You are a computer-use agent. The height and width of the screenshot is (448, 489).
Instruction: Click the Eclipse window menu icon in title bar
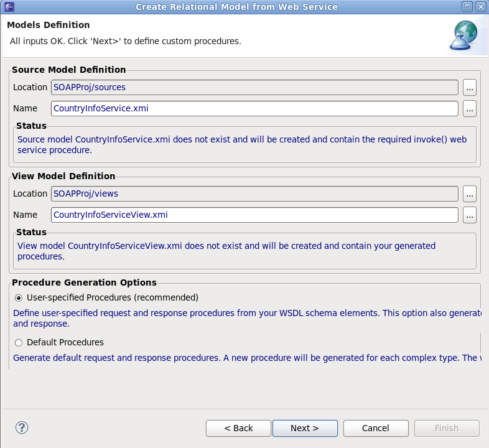7,7
